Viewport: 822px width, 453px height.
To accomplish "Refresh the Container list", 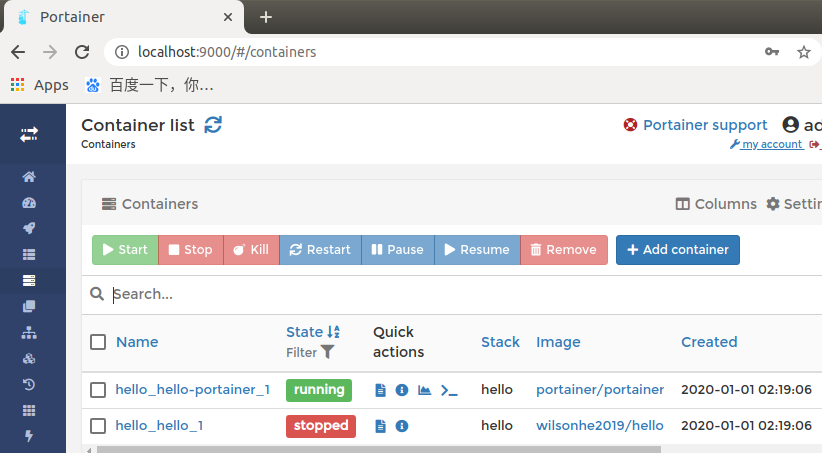I will point(213,125).
